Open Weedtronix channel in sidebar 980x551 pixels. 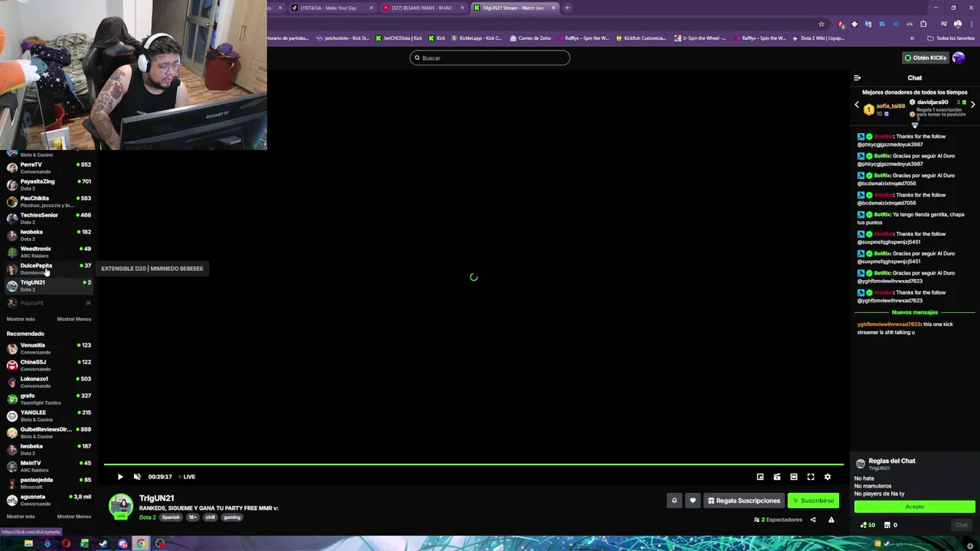click(x=48, y=252)
